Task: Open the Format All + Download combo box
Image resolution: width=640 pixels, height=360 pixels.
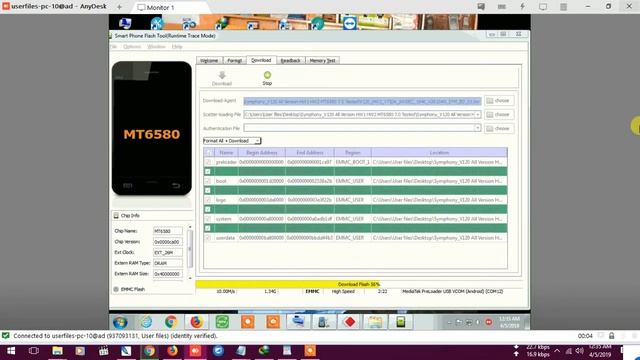Action: pos(232,141)
